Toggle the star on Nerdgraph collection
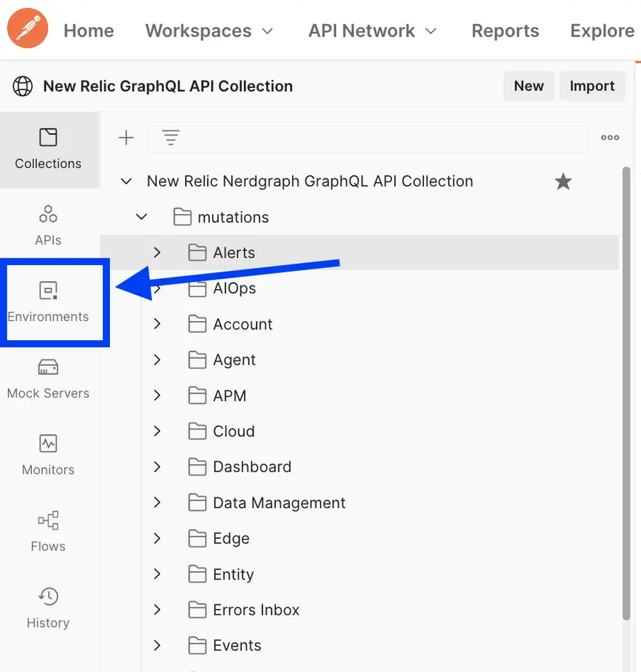 pos(563,181)
